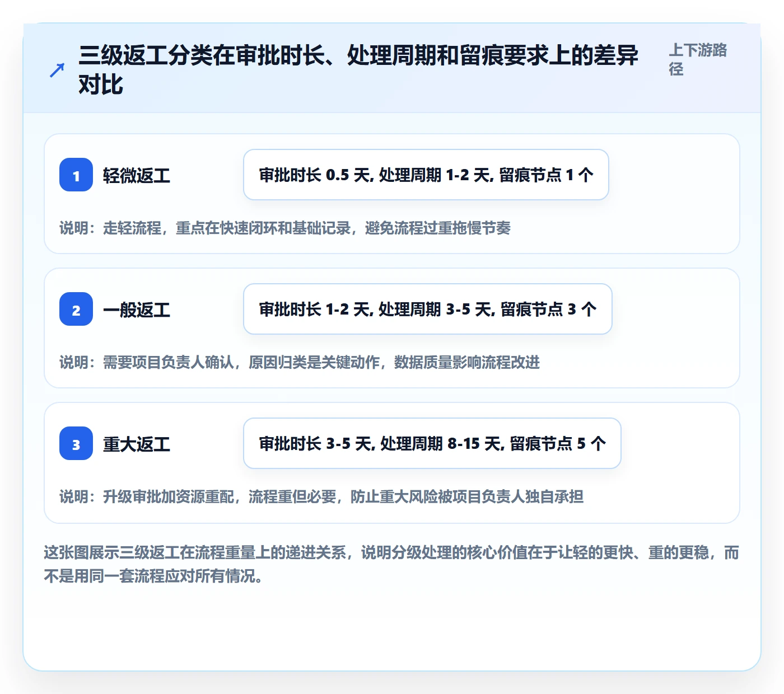
Task: Select the box reading 审批时长 0.5 天, 处理周期 1-2 天
Action: (x=426, y=175)
